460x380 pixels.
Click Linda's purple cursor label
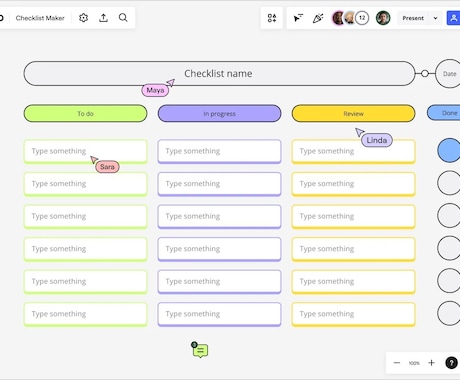click(377, 140)
